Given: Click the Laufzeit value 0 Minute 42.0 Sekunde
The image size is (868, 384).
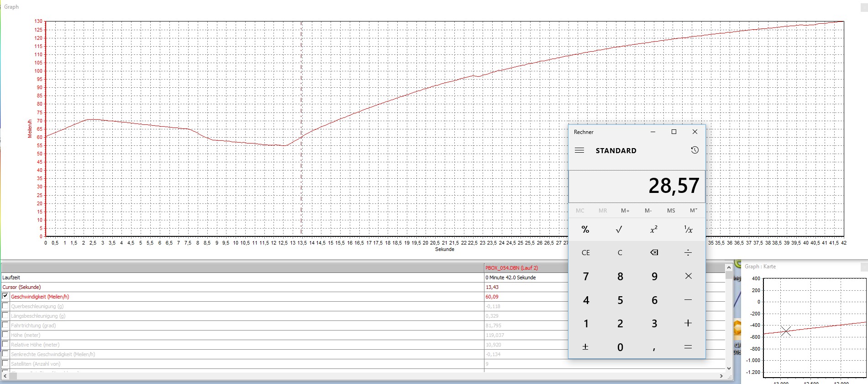Looking at the screenshot, I should tap(510, 277).
